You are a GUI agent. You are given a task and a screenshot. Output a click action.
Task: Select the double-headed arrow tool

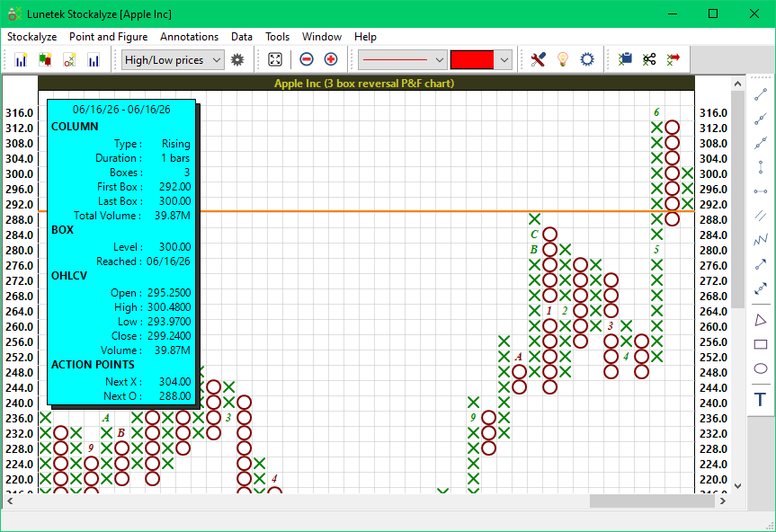[761, 288]
